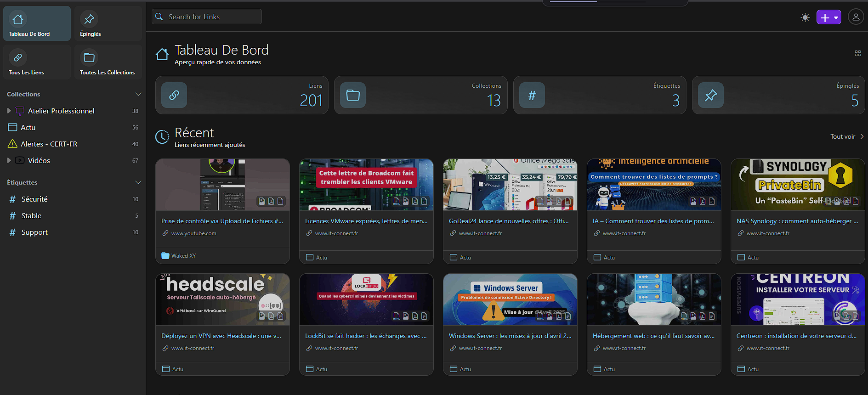Select the Sécurité tag
Screen dimensions: 868x395
click(34, 199)
